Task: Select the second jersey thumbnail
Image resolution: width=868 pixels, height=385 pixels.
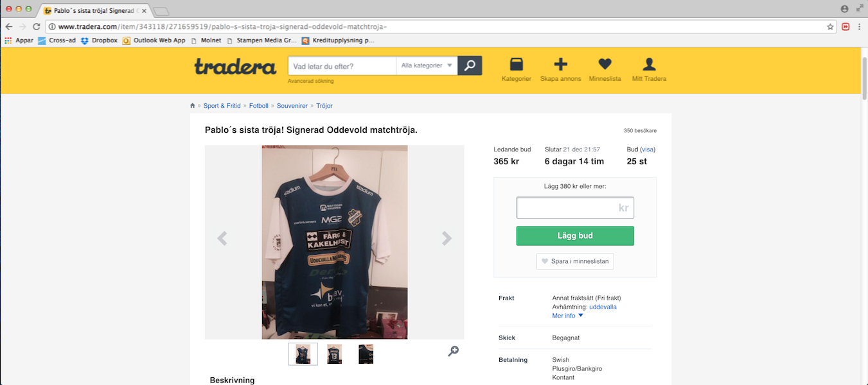Action: point(334,354)
